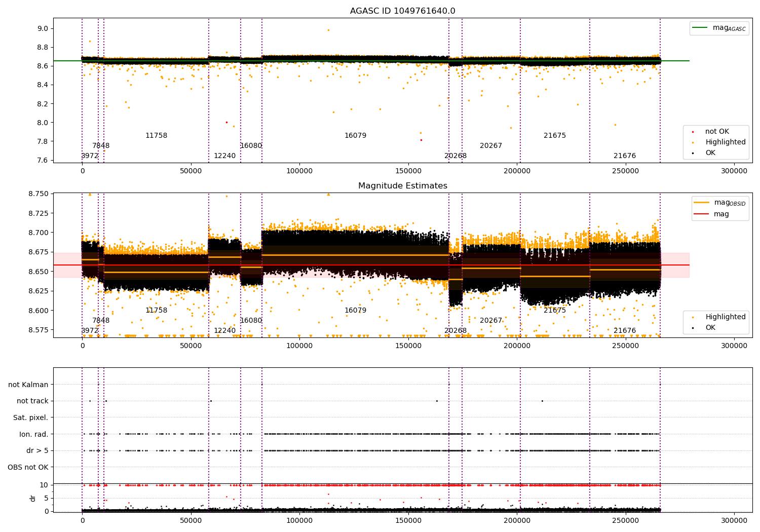The image size is (760, 532).
Task: Click OBSID label 16080 in AGASC ID plot
Action: point(251,146)
